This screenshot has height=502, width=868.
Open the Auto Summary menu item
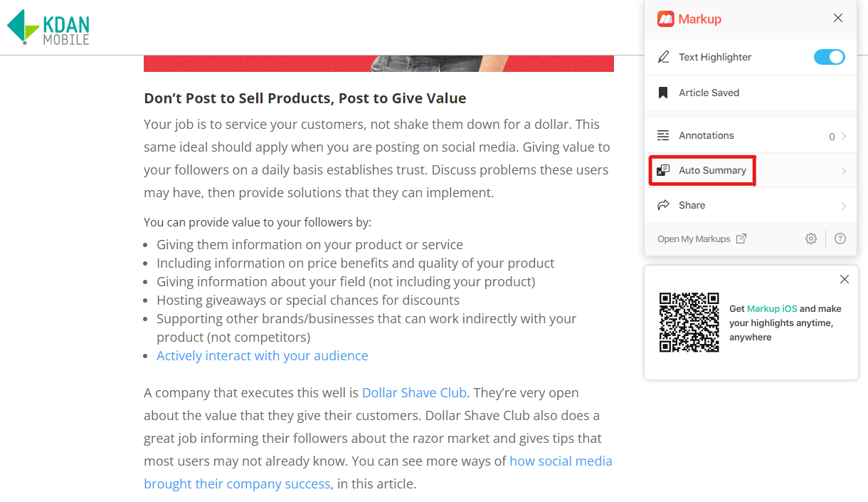pyautogui.click(x=751, y=170)
